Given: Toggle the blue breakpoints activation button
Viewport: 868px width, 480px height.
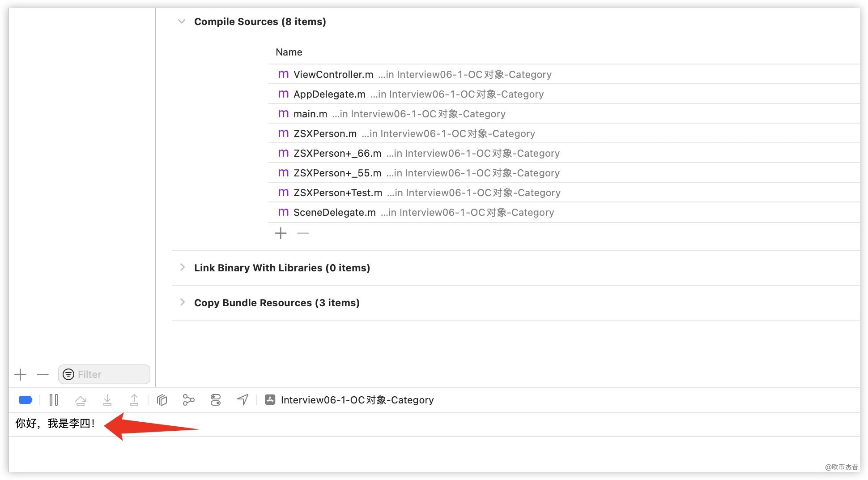Looking at the screenshot, I should 26,400.
